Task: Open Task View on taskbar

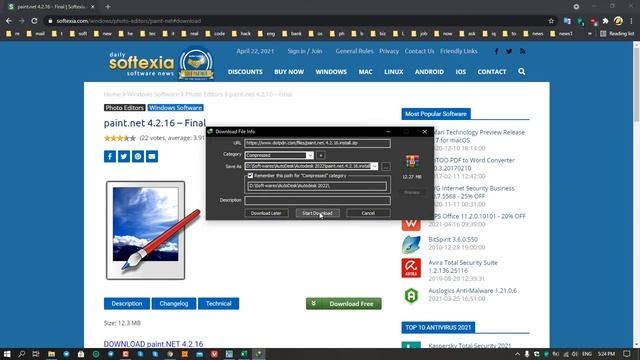Action: pyautogui.click(x=36, y=354)
